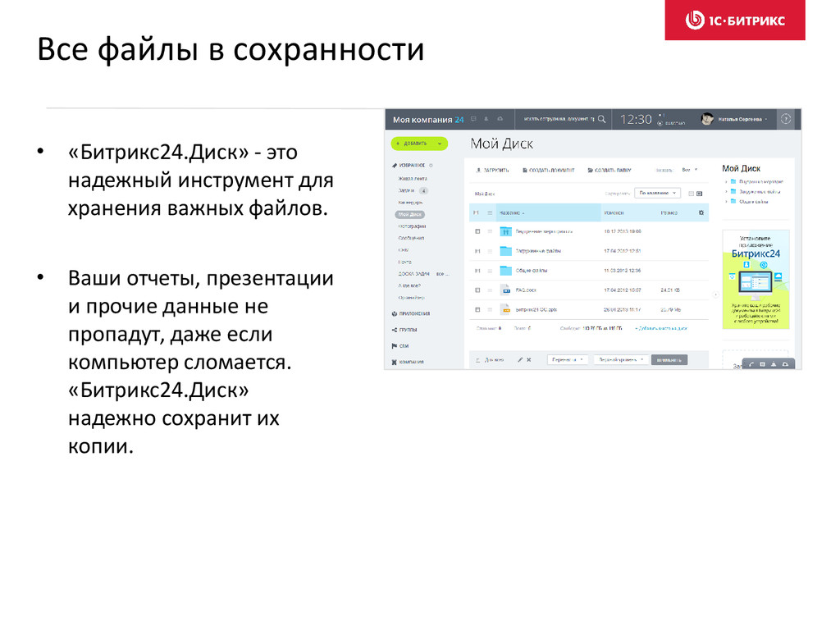Expand Общие файлы in the Мой Диск tree
Viewport: 840px width, 630px height.
pos(727,202)
